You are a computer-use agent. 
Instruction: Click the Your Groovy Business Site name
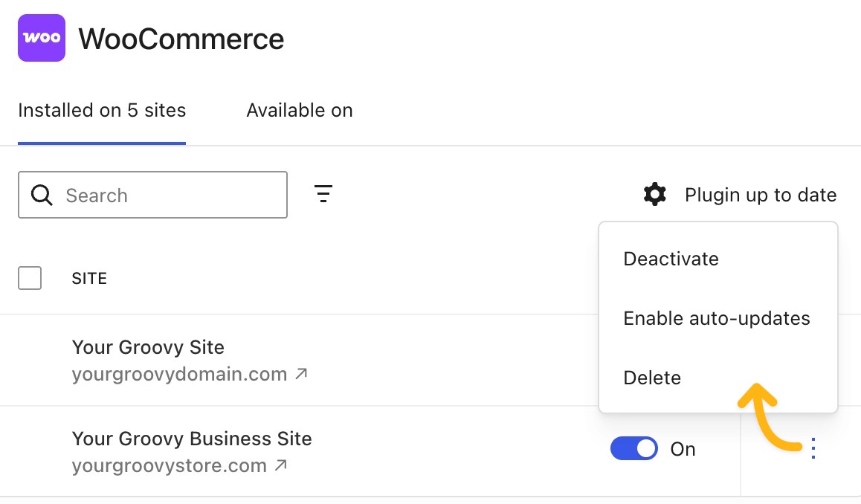(192, 439)
